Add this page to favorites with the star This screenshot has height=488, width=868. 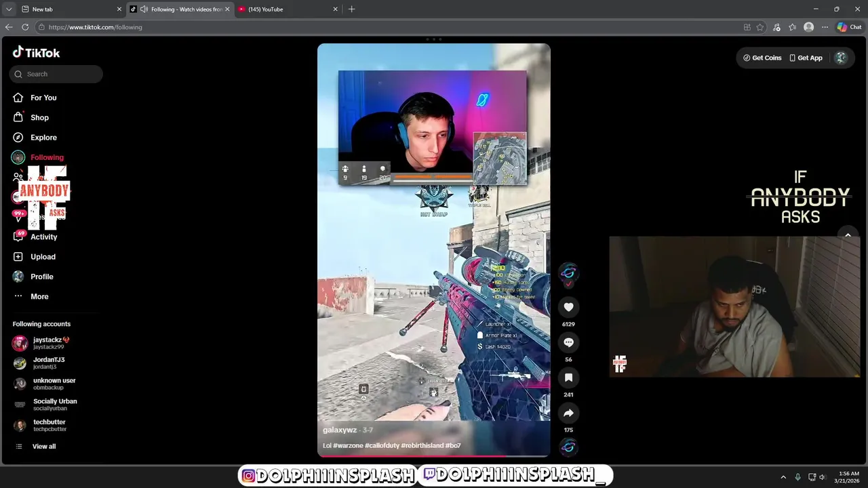(x=760, y=27)
